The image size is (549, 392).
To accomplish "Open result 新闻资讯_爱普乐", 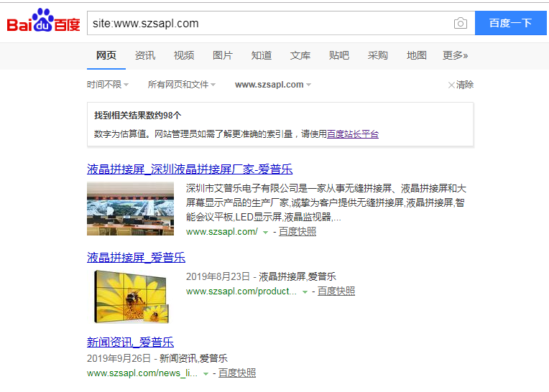I will tap(130, 342).
